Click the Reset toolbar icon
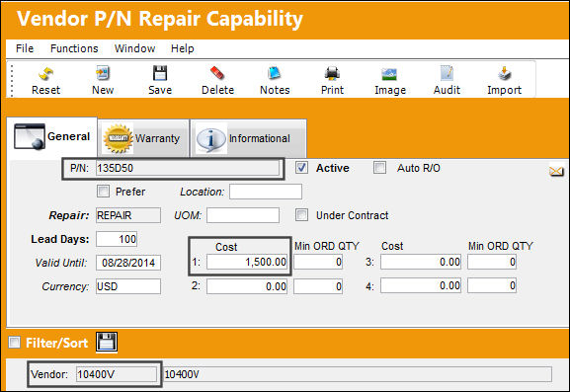 coord(45,74)
